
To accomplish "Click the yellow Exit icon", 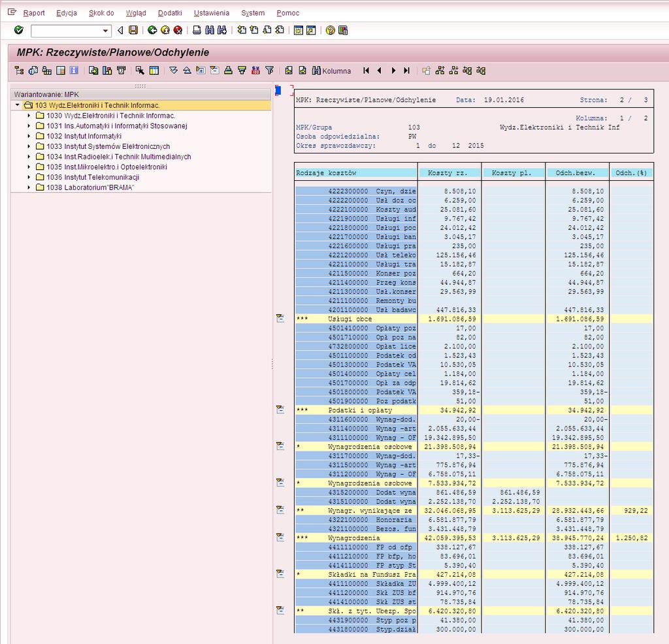I will 165,30.
